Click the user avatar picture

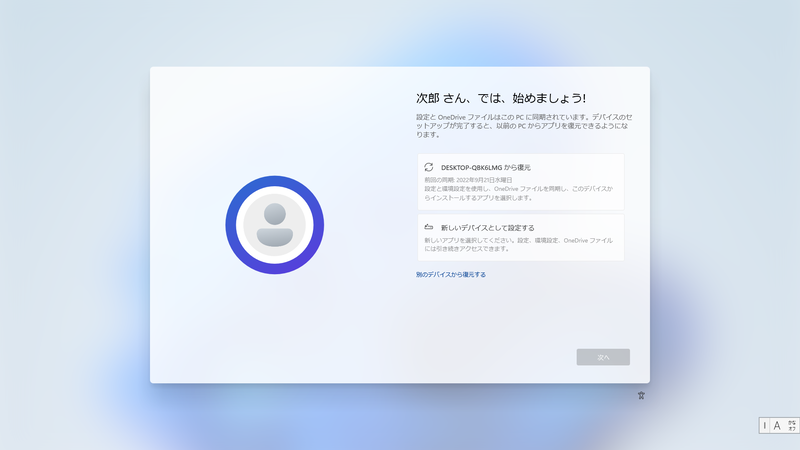pos(274,225)
